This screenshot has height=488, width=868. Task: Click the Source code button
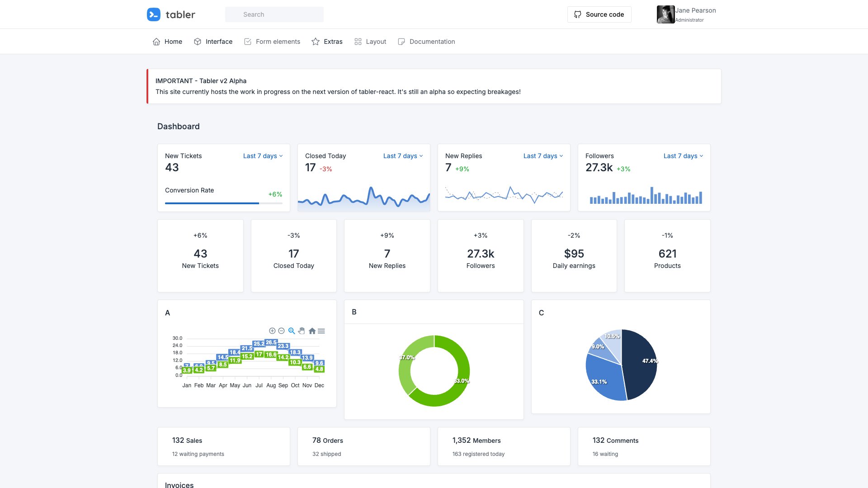click(599, 14)
